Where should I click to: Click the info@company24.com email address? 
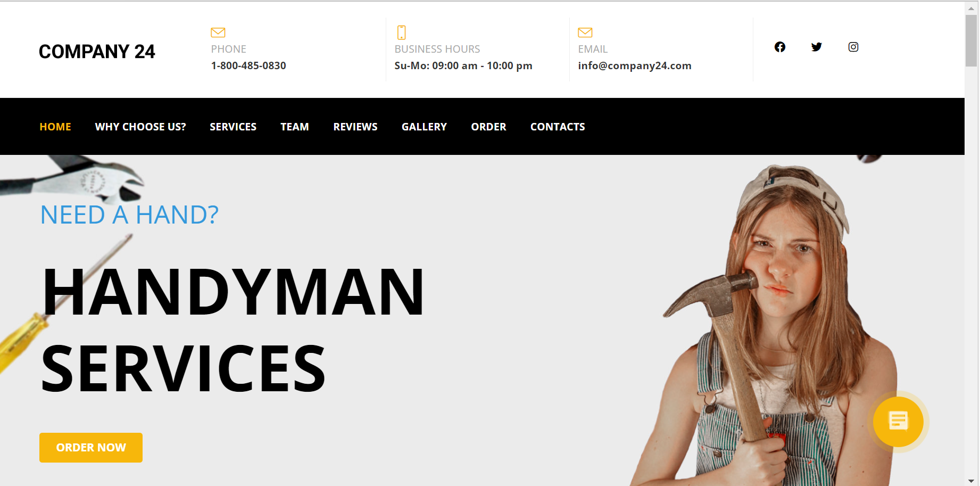pos(635,65)
